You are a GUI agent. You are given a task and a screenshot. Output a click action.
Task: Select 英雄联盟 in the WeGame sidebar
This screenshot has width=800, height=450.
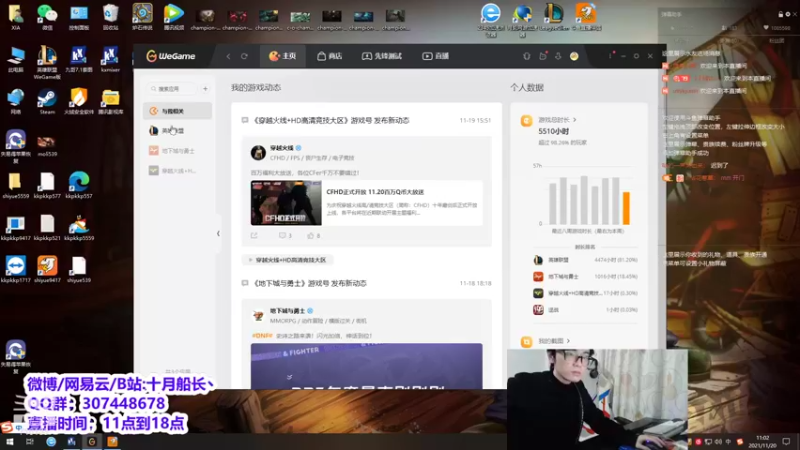[178, 131]
